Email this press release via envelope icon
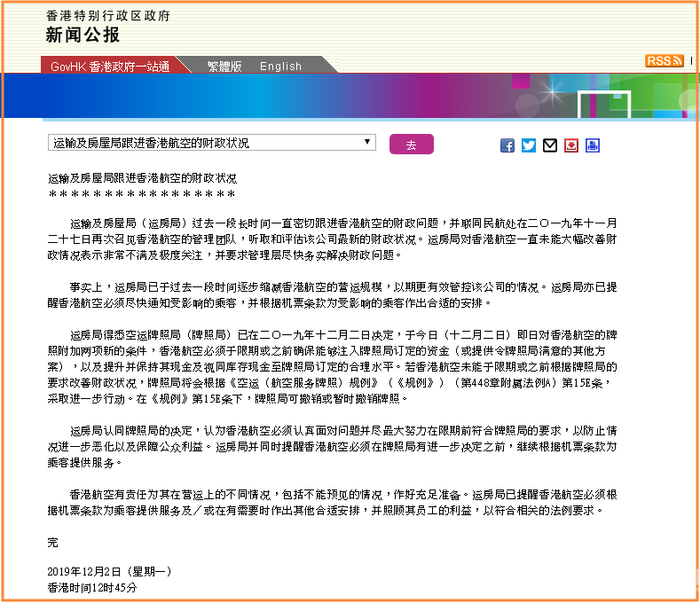The image size is (700, 603). 550,145
